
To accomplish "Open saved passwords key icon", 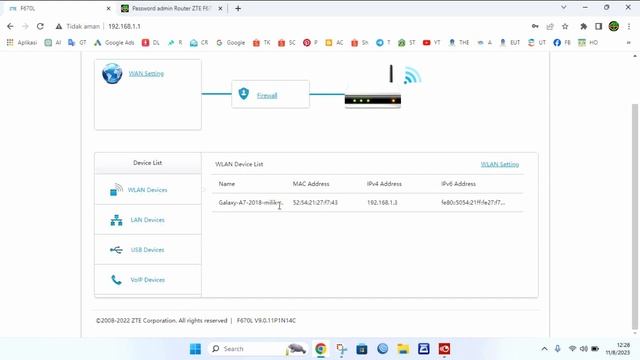I will (535, 26).
